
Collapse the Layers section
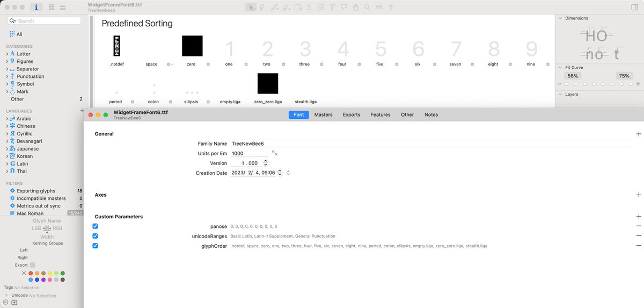click(x=560, y=94)
